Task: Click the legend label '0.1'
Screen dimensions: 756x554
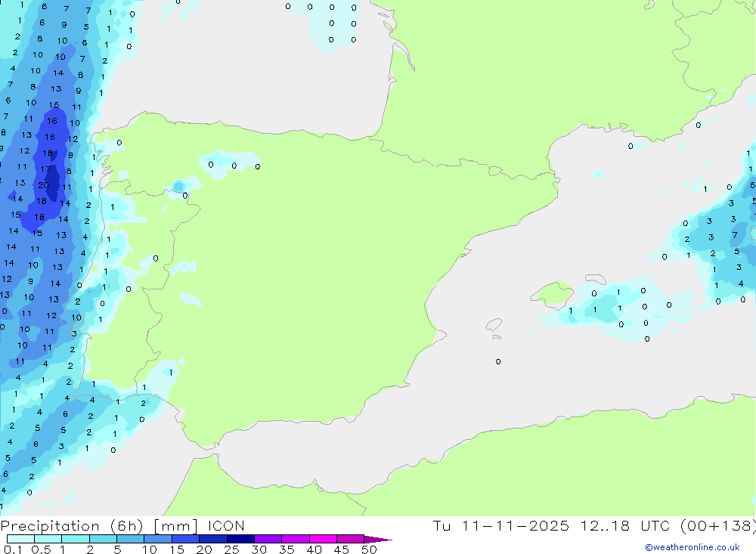Action: point(13,549)
